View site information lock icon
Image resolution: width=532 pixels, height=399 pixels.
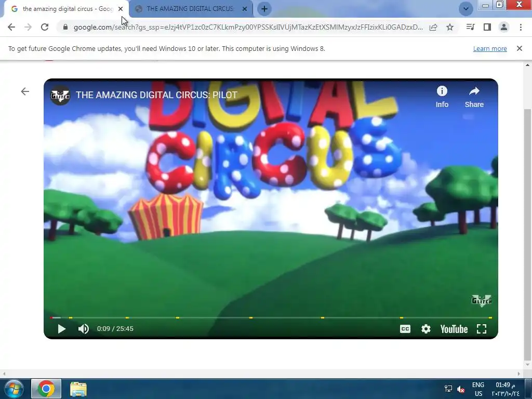[66, 27]
